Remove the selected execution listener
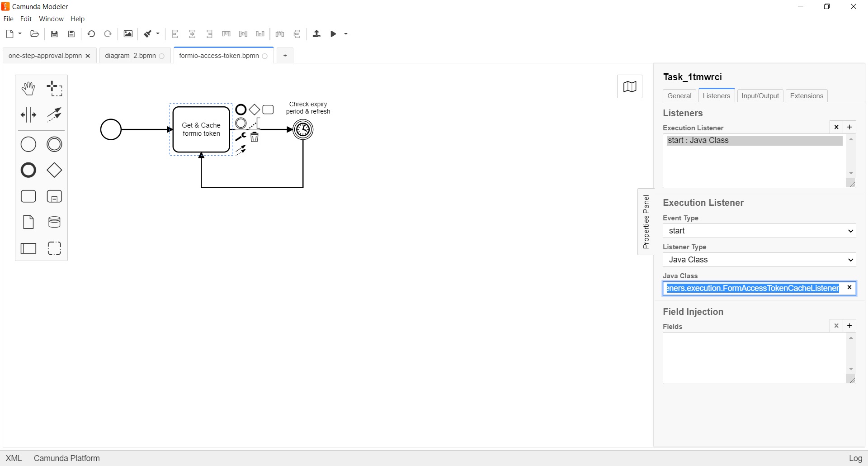868x466 pixels. pos(836,127)
